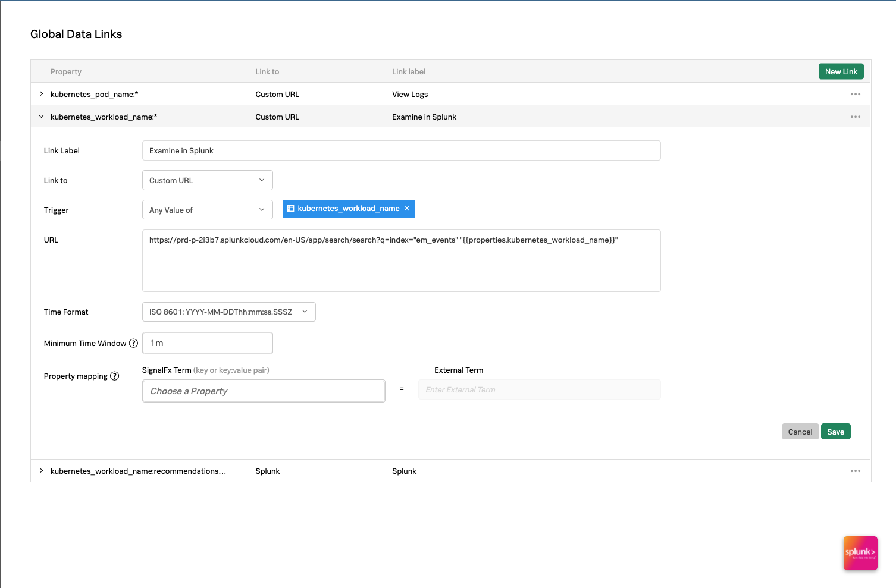Click the 'External Term' label

[x=459, y=370]
